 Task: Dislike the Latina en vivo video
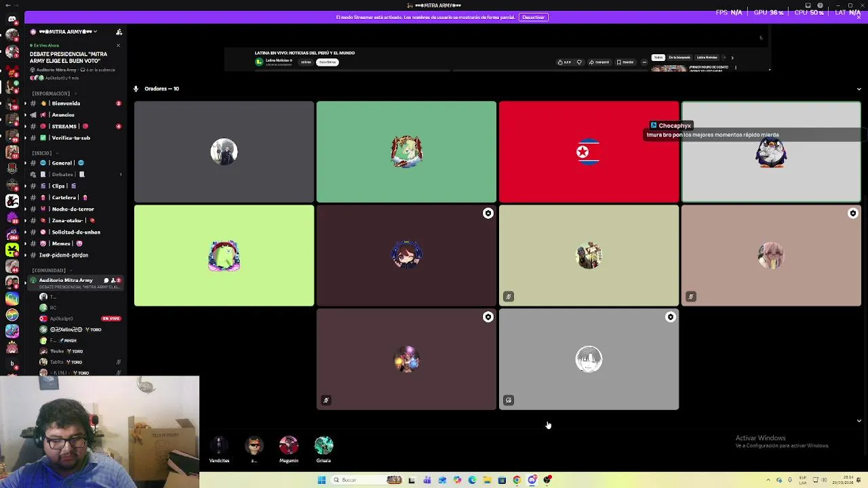pos(579,62)
